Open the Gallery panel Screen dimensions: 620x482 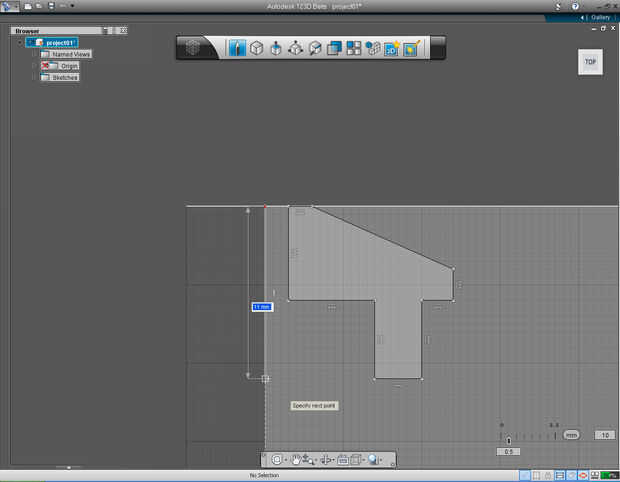pos(600,18)
